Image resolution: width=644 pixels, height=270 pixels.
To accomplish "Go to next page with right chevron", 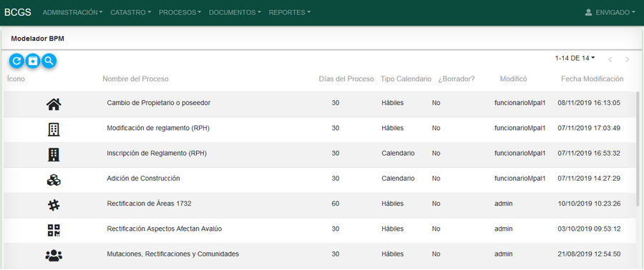I will 627,60.
